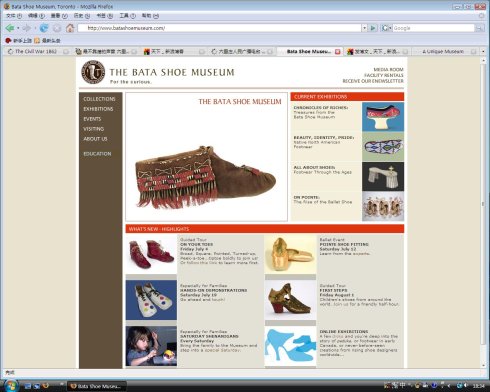490x392 pixels.
Task: Open the search engine selector dropdown
Action: 386,28
